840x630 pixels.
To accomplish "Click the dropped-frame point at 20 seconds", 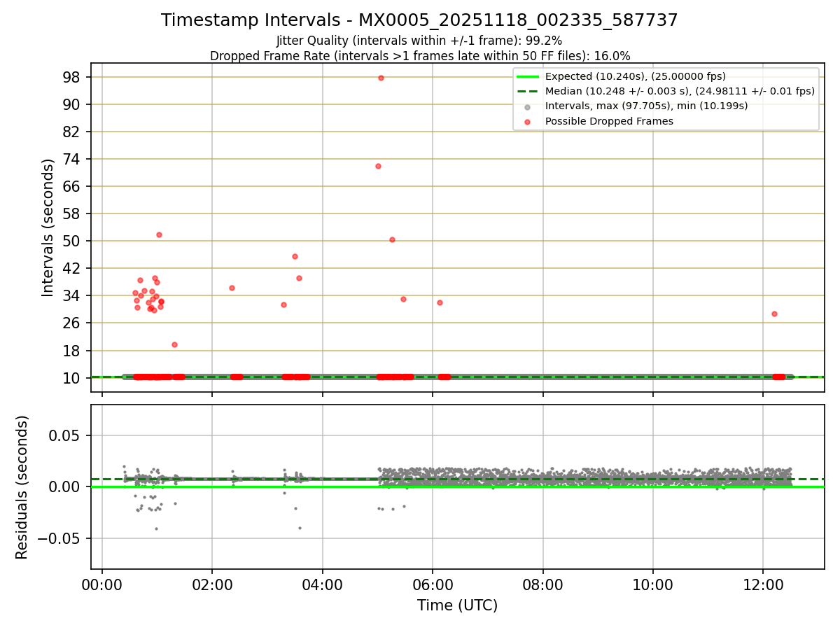I will pos(174,344).
